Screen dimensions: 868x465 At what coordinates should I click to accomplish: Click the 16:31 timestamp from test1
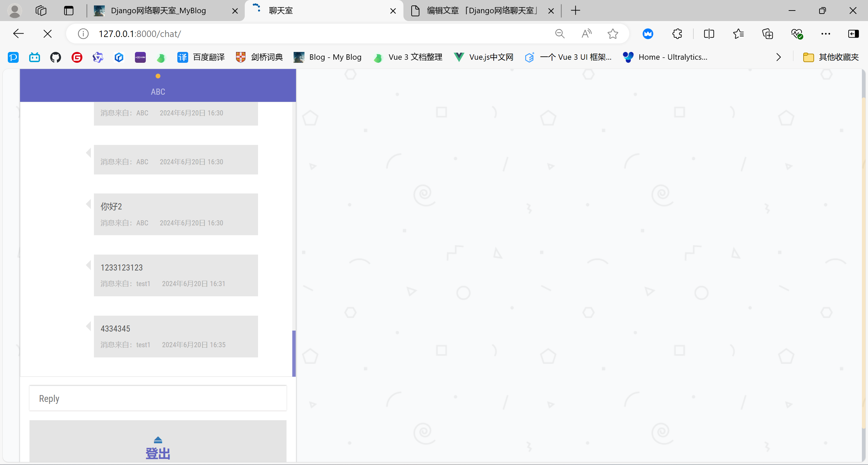(194, 284)
